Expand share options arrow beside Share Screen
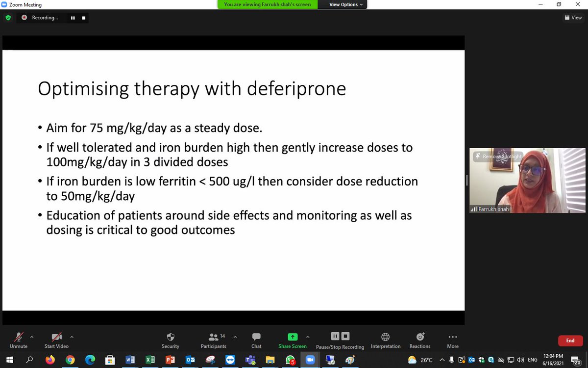This screenshot has height=368, width=588. 308,337
